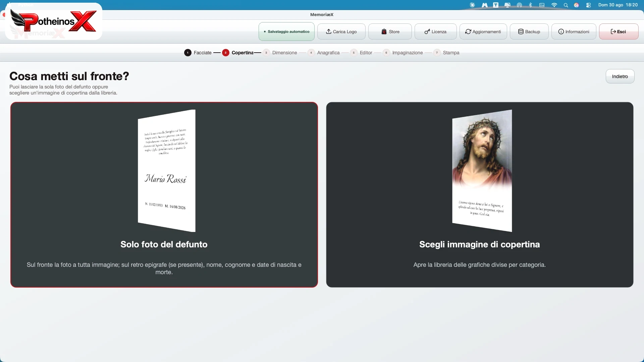This screenshot has height=362, width=644.
Task: Open the Store
Action: [x=390, y=32]
